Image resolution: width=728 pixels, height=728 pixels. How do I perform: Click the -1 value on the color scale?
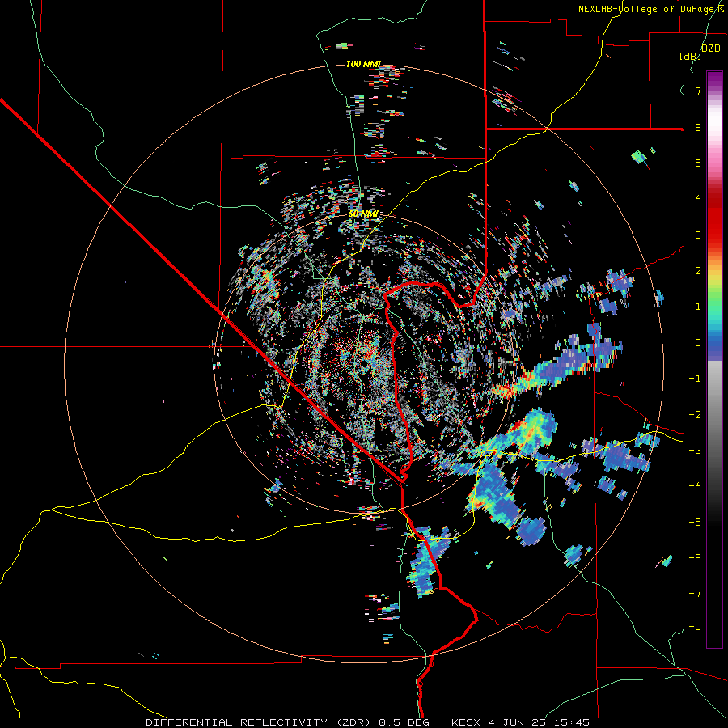click(695, 379)
